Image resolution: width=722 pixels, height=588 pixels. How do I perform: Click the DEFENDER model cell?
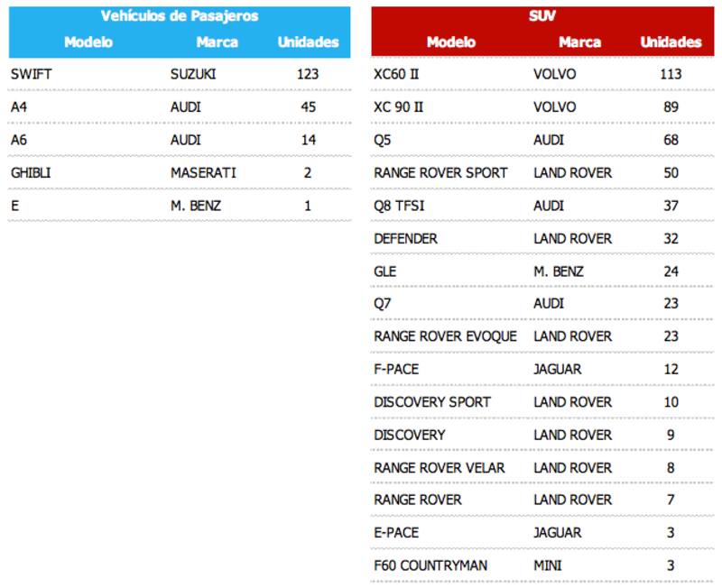[405, 239]
